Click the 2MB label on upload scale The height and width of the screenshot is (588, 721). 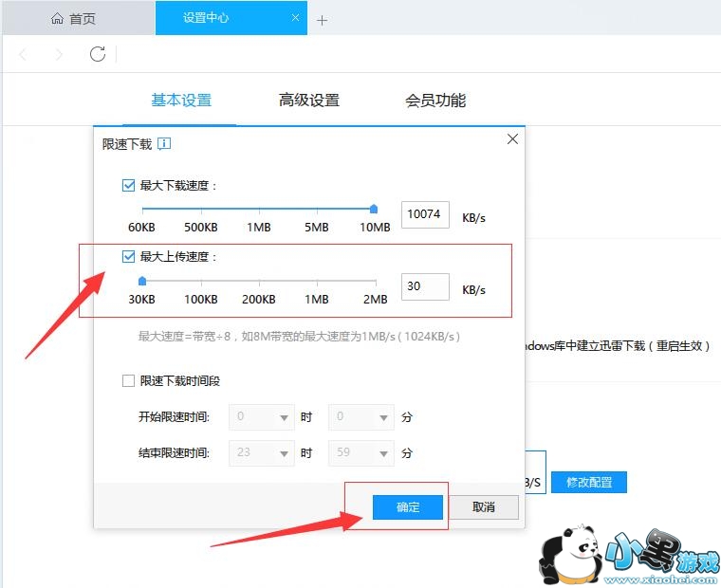click(376, 300)
